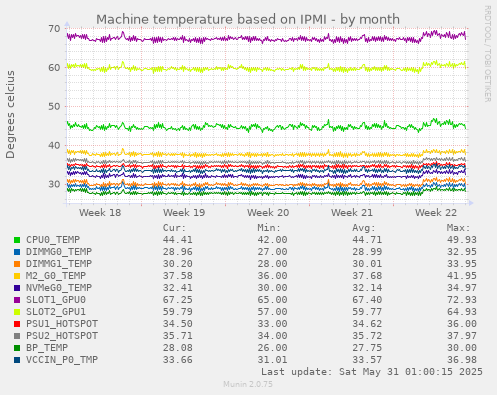Click the graph title text
Viewport: 497px width, 395px height.
pyautogui.click(x=248, y=20)
